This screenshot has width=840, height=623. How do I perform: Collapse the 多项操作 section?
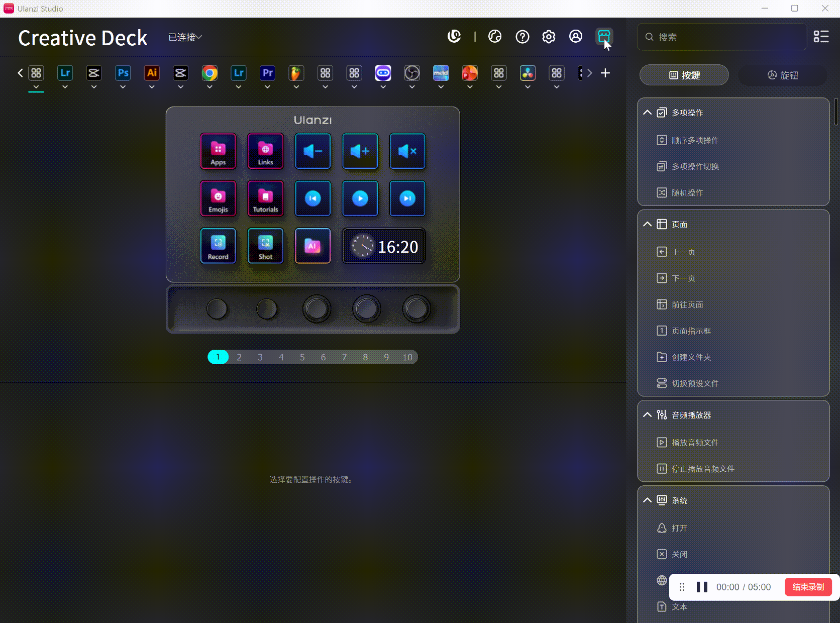[x=648, y=113]
